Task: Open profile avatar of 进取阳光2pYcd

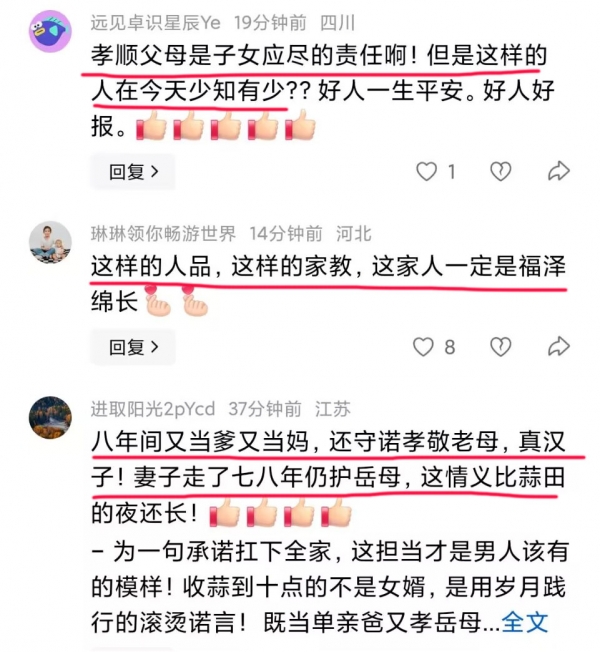Action: [50, 417]
